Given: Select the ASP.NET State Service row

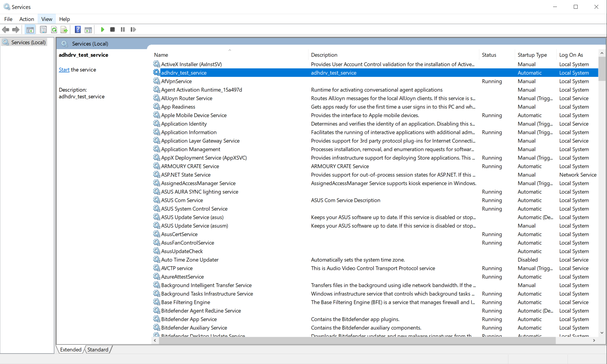Looking at the screenshot, I should point(375,175).
